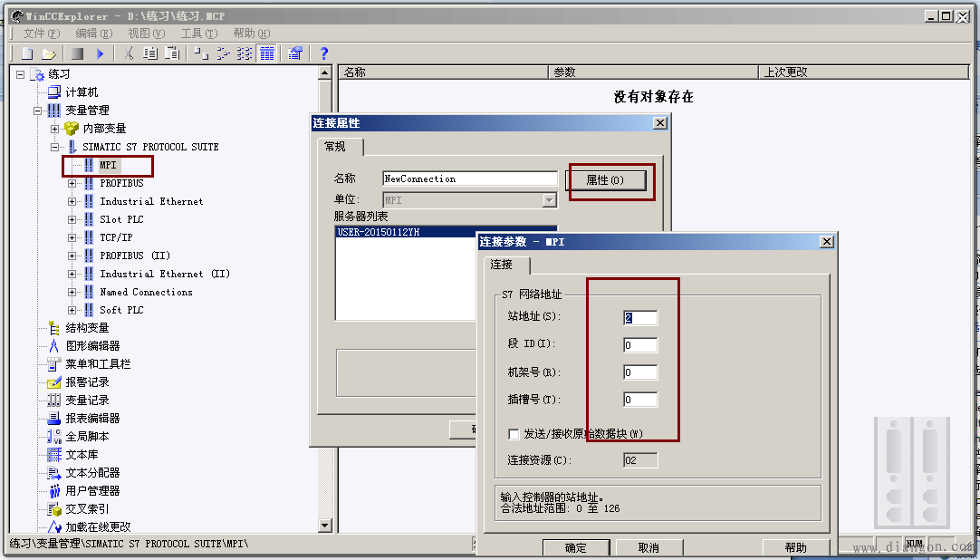Expand the TCP/IP channel node
Image resolution: width=980 pixels, height=560 pixels.
(72, 237)
